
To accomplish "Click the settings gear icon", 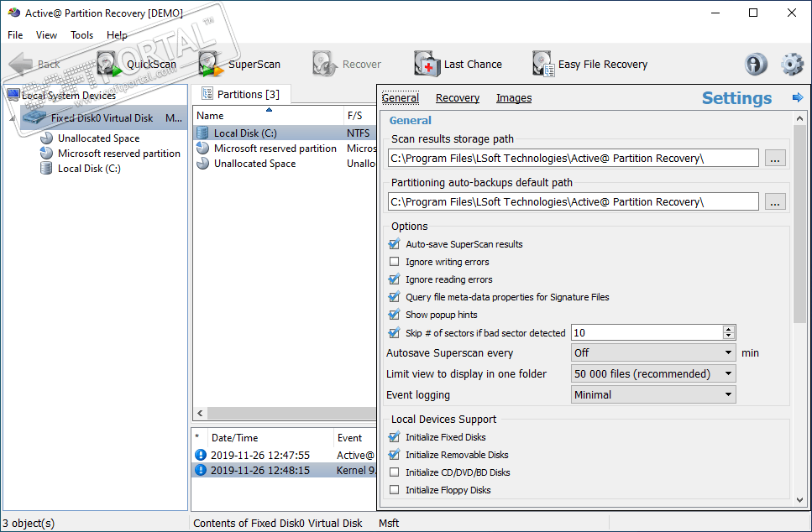I will click(x=792, y=64).
